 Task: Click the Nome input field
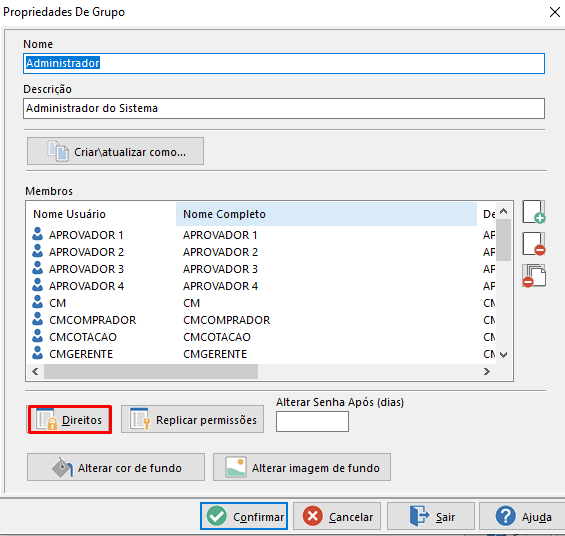pos(284,63)
